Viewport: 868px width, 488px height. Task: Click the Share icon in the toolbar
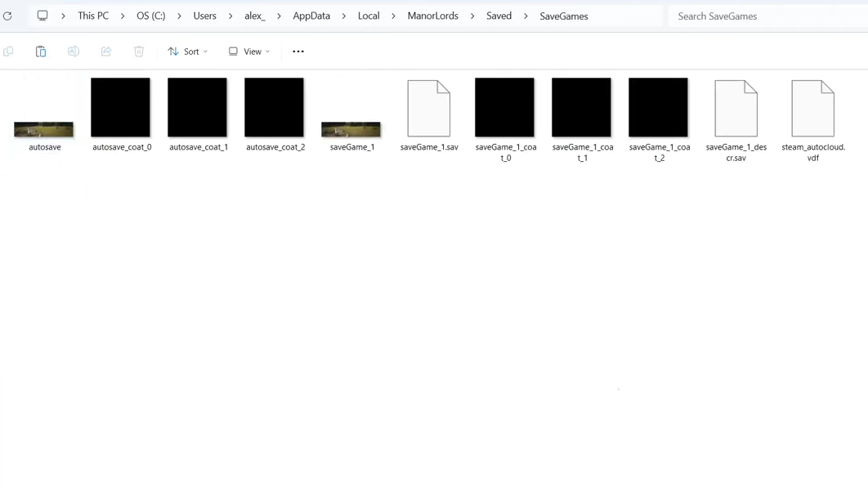[x=106, y=51]
